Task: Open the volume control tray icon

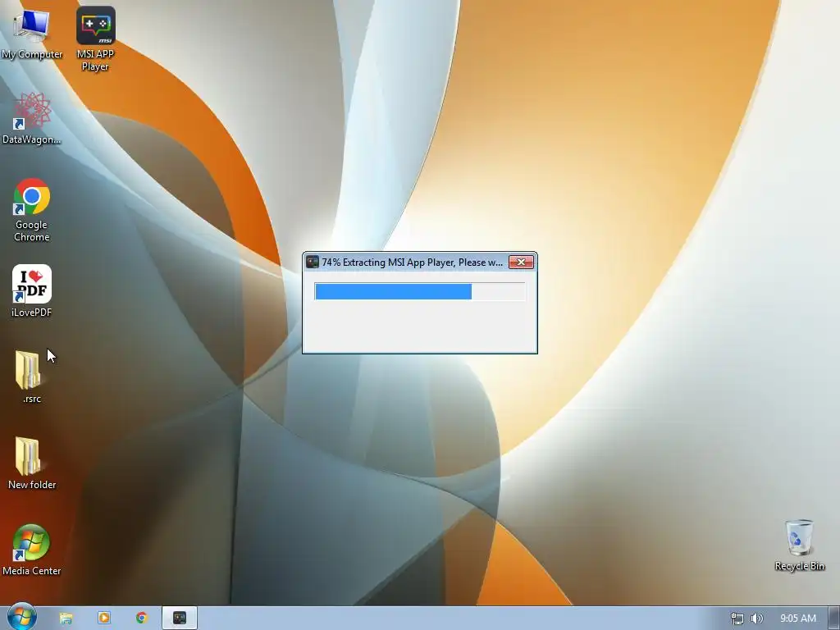Action: coord(756,619)
